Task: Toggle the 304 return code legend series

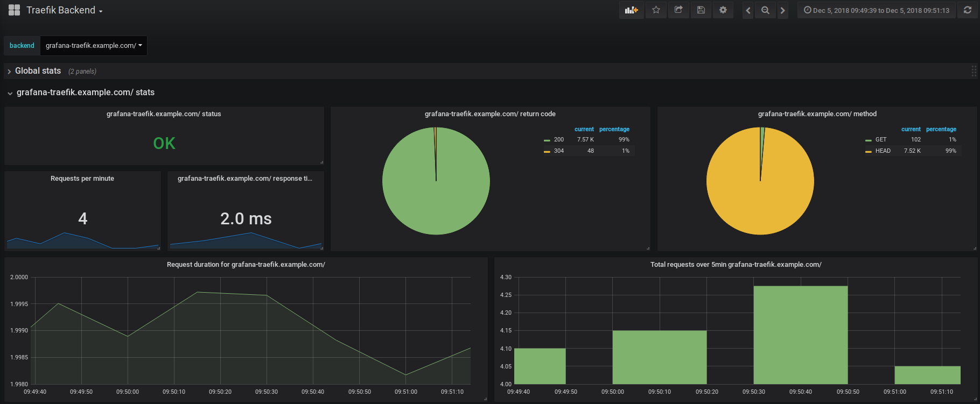Action: coord(558,151)
